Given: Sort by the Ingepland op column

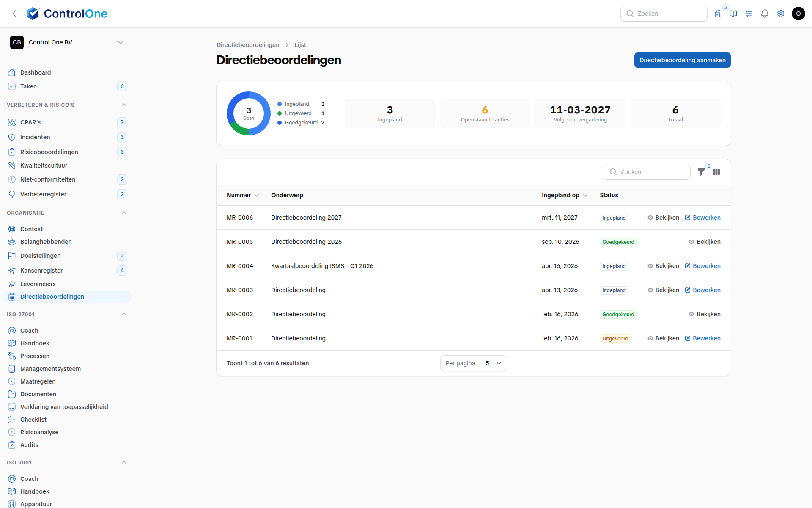Looking at the screenshot, I should coord(565,195).
